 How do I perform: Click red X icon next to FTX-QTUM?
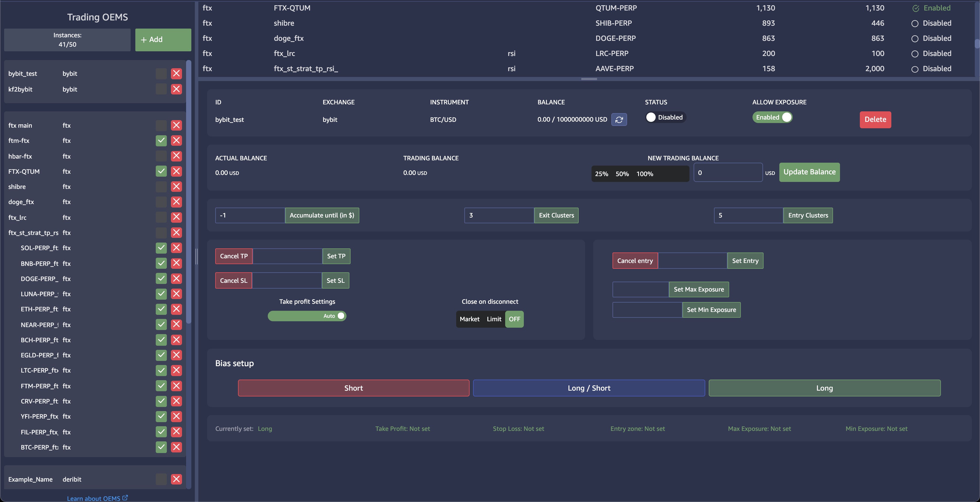[x=176, y=171]
